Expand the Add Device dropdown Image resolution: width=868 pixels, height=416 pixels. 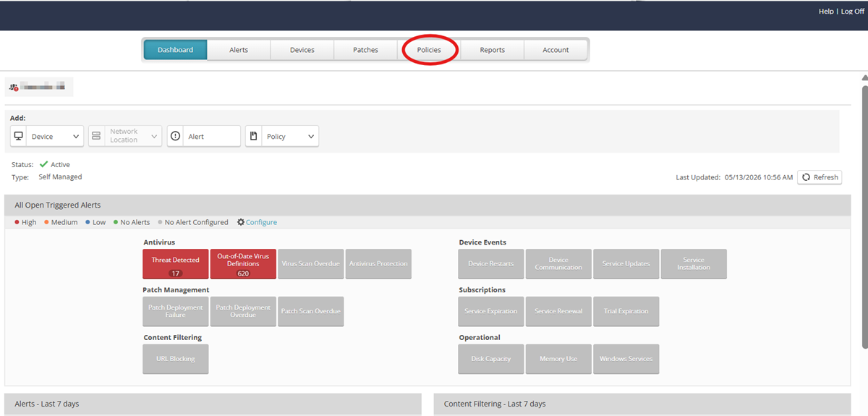click(x=47, y=136)
